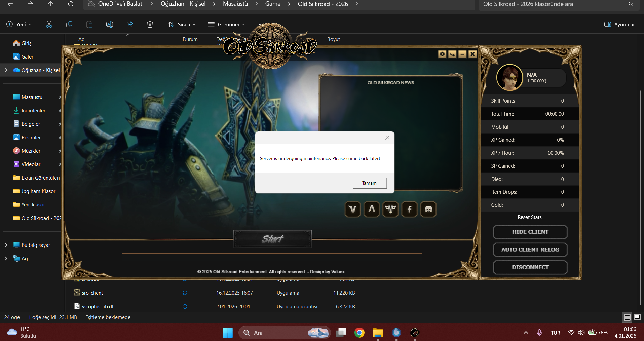Toggle AUTO CLIENT RELOG

pyautogui.click(x=530, y=250)
